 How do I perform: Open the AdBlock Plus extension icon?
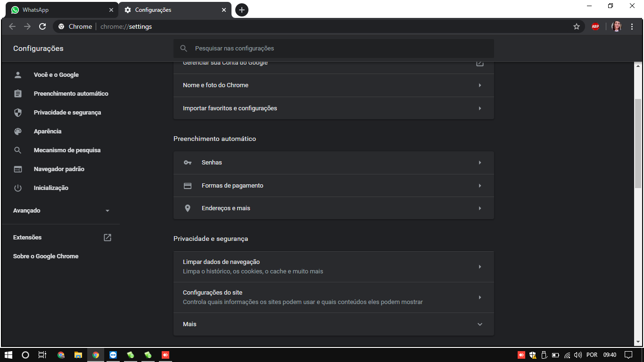point(595,26)
